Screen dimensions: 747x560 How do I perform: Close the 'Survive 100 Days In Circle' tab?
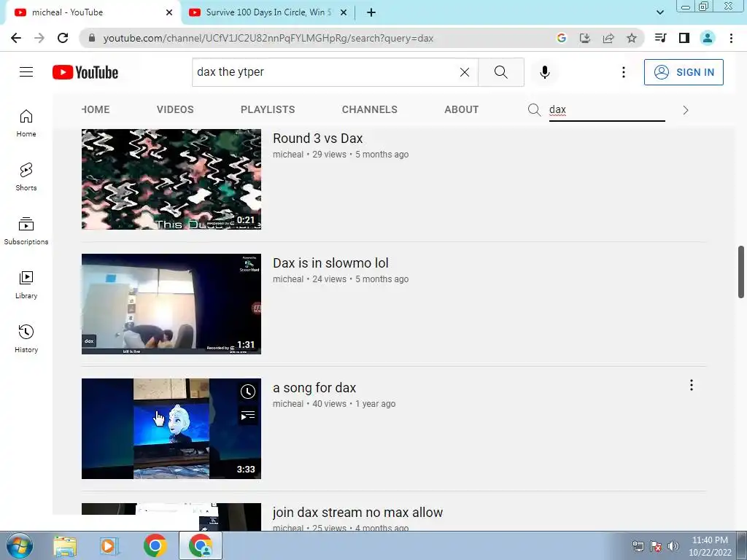343,12
